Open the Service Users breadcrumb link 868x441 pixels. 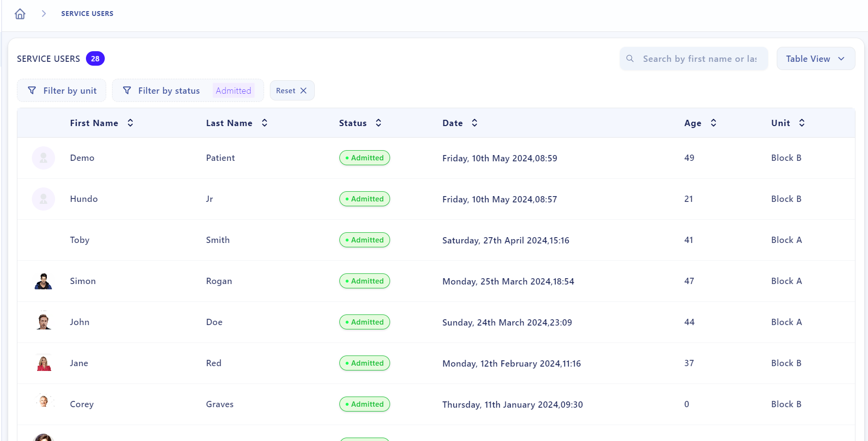(87, 14)
